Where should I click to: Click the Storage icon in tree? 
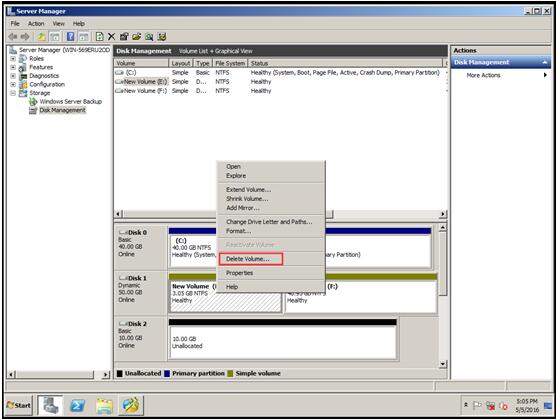click(x=23, y=93)
